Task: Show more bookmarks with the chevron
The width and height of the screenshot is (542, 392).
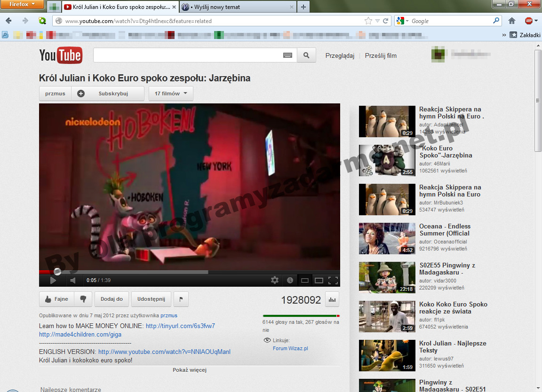Action: [x=504, y=35]
